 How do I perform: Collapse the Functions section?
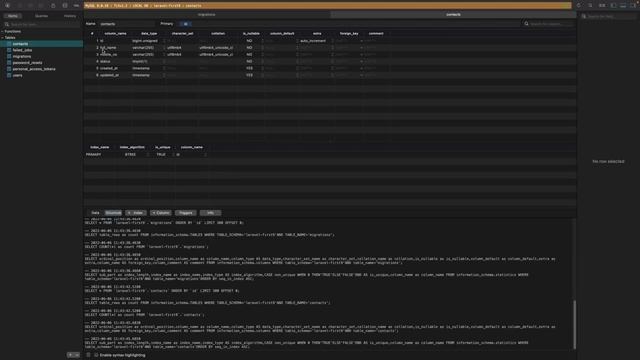2,31
